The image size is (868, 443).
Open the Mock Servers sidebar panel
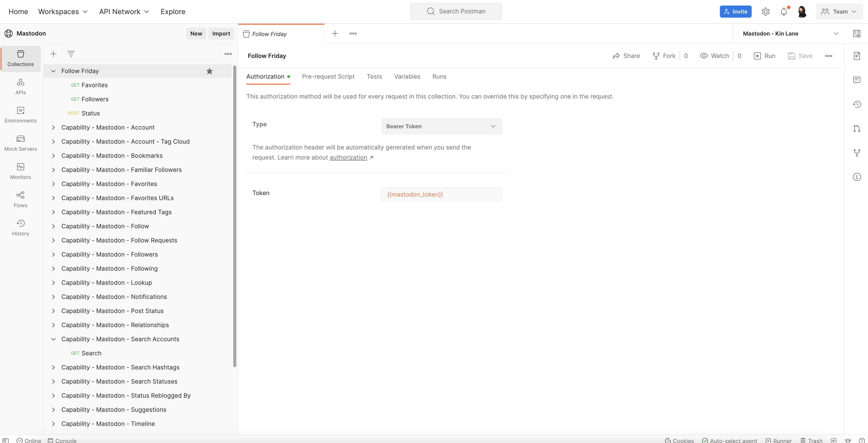(21, 143)
